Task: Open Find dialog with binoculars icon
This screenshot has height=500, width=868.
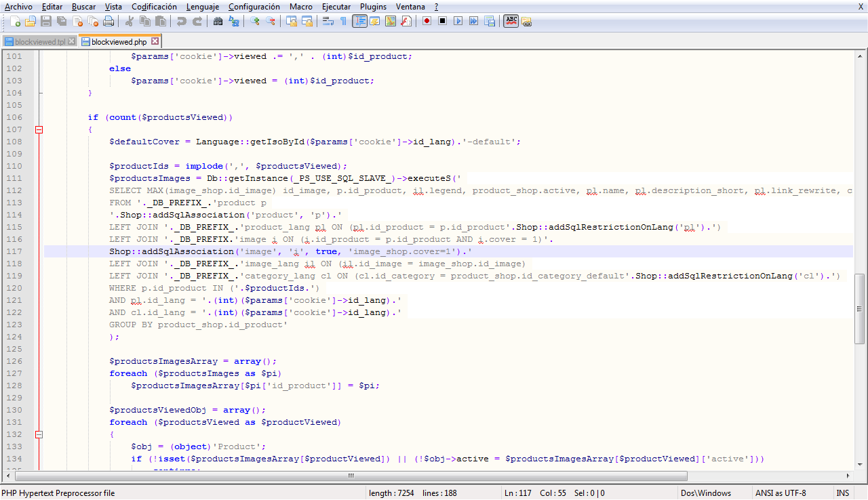Action: 218,21
